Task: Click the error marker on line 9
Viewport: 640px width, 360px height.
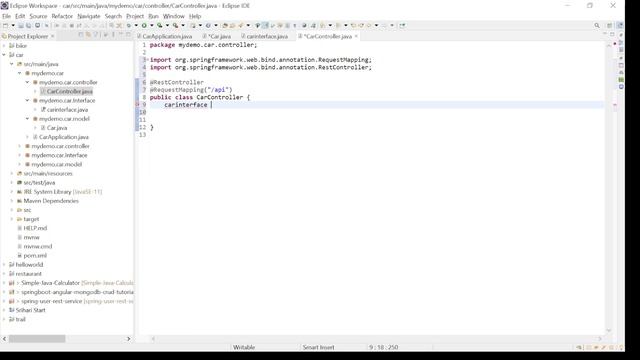Action: click(138, 105)
